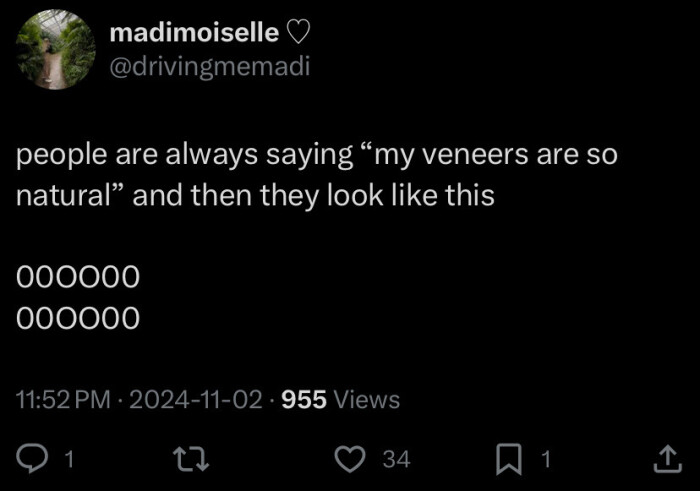Click the second row of OOOOOO
700x491 pixels.
click(78, 317)
